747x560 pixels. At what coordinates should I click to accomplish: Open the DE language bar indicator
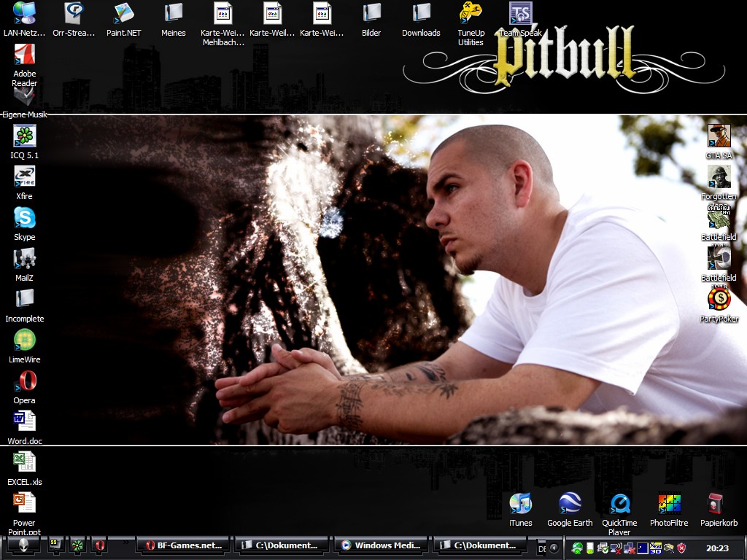tap(542, 548)
